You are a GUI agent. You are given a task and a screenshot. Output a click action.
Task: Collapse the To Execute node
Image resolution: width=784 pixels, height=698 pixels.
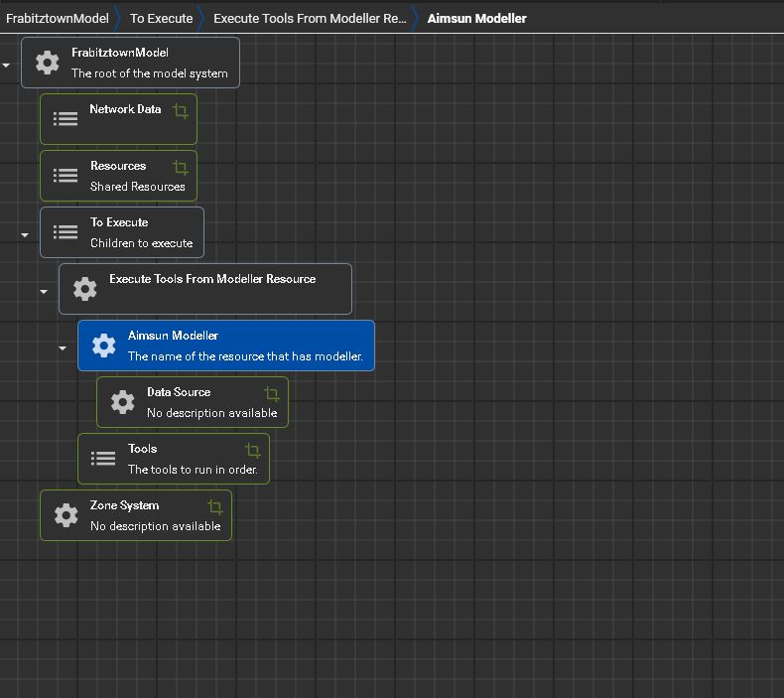[25, 234]
